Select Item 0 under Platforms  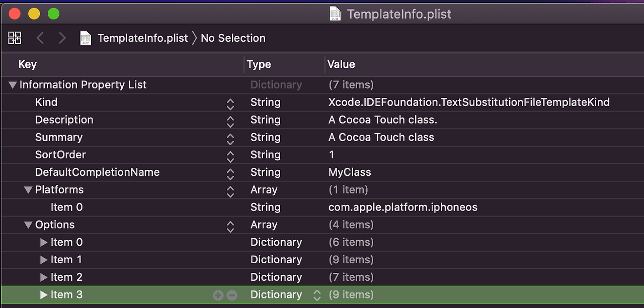pyautogui.click(x=66, y=208)
